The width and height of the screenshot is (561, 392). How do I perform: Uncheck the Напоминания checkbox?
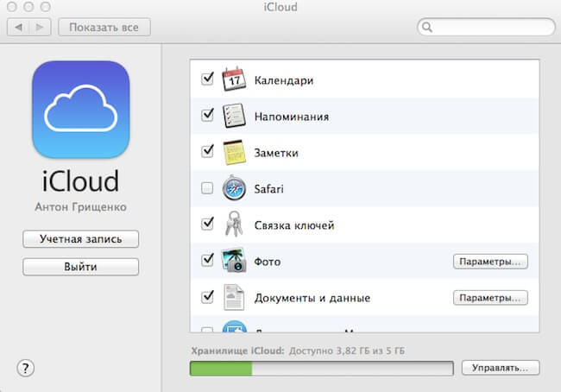(x=207, y=116)
